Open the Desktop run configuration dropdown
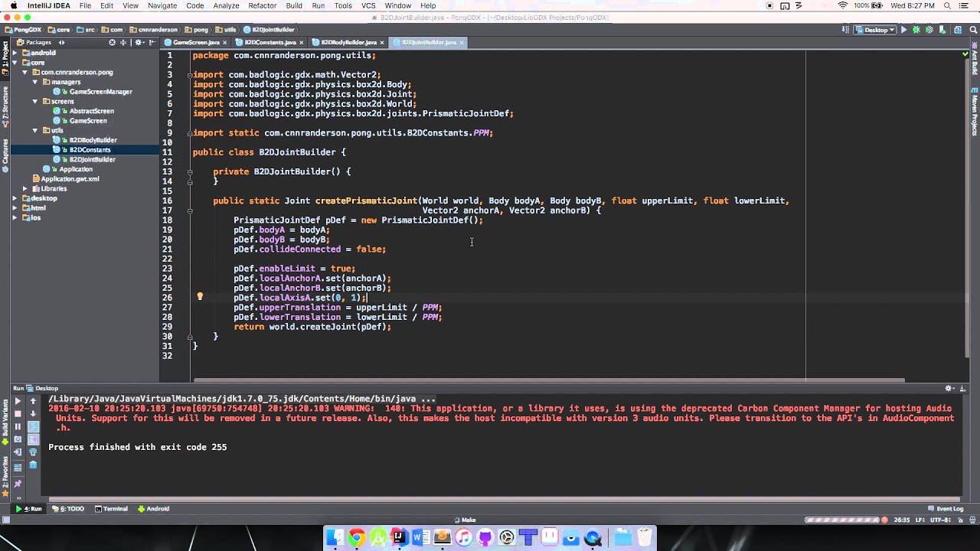This screenshot has height=551, width=980. click(x=876, y=30)
